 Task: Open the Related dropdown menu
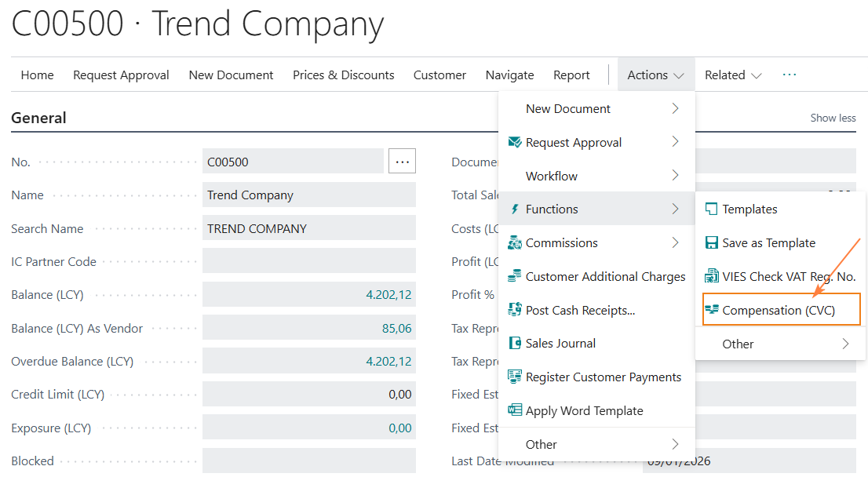[x=732, y=75]
